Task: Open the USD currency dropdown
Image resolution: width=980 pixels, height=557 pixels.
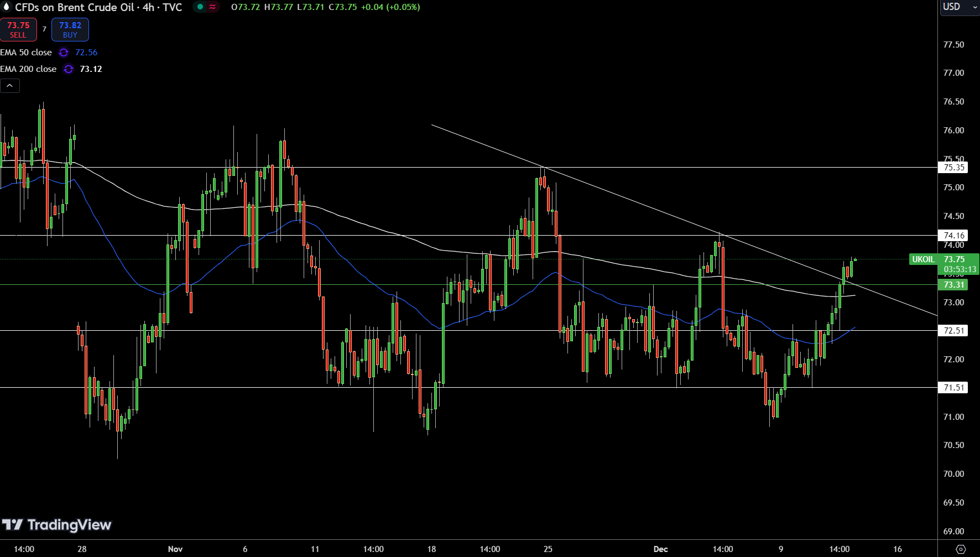Action: 959,7
